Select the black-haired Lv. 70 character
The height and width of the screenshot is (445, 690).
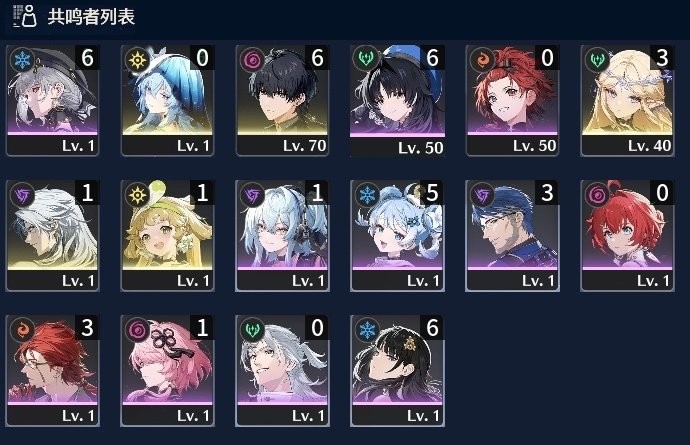283,100
